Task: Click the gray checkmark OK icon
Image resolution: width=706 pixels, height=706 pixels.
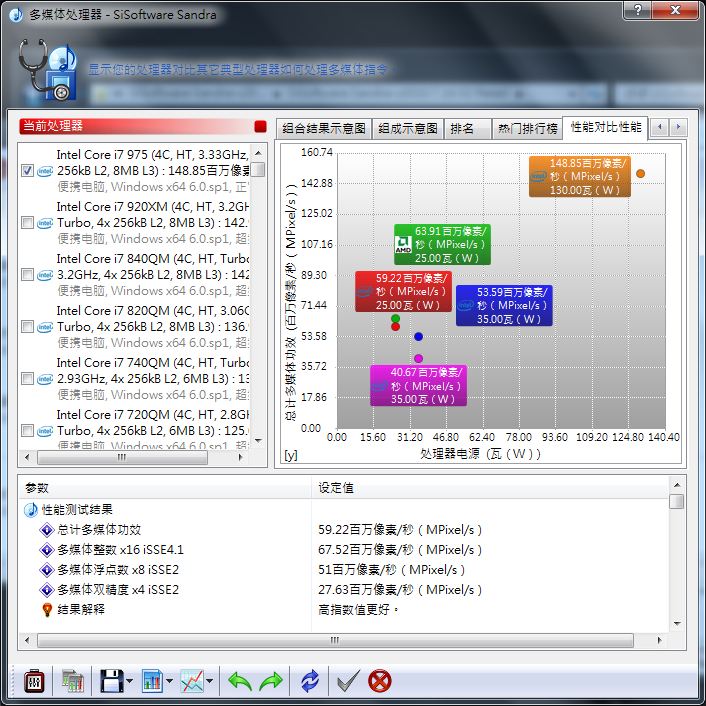Action: pyautogui.click(x=347, y=682)
